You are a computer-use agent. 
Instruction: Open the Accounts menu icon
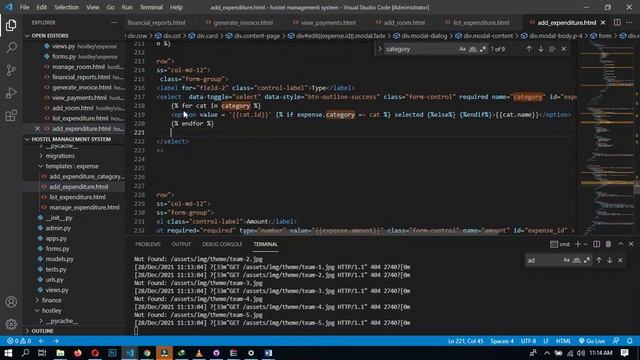(x=11, y=302)
